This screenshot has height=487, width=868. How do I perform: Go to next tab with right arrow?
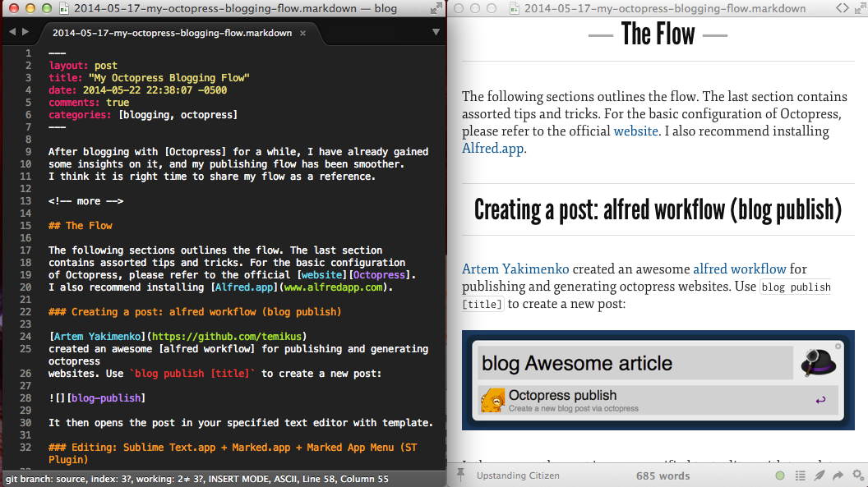click(x=25, y=32)
